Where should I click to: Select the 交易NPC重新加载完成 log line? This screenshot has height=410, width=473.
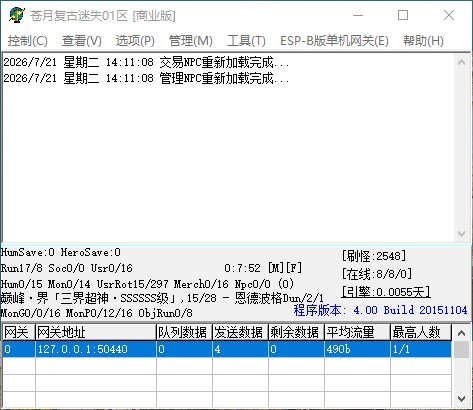146,62
